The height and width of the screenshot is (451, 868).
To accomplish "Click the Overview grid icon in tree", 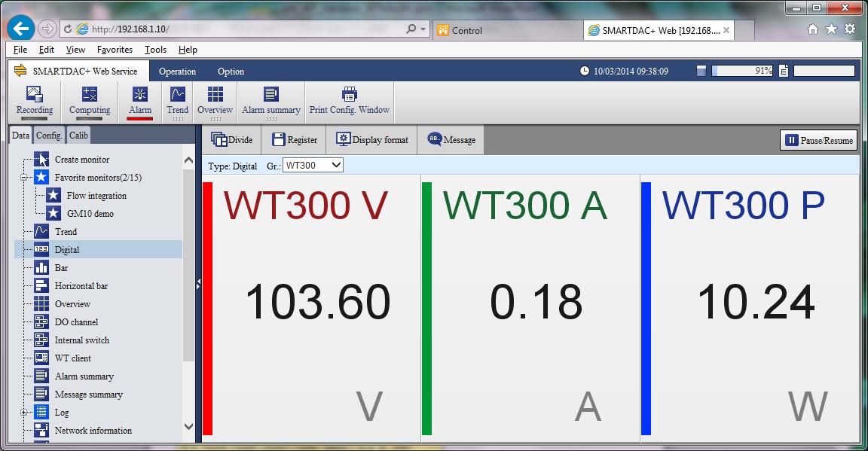I will point(41,303).
